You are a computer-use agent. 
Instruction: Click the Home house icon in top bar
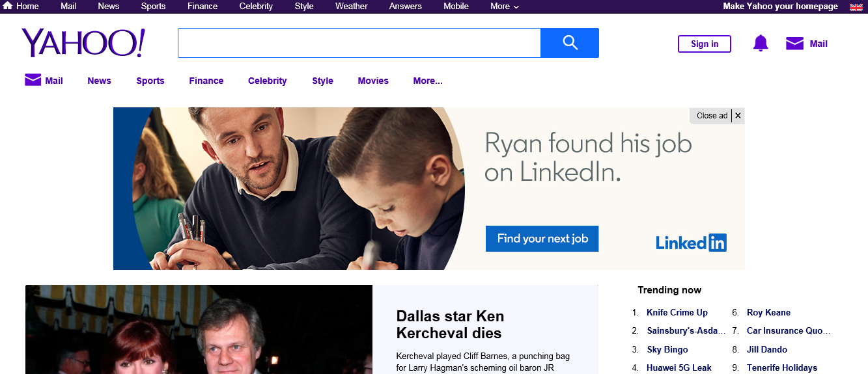point(8,6)
